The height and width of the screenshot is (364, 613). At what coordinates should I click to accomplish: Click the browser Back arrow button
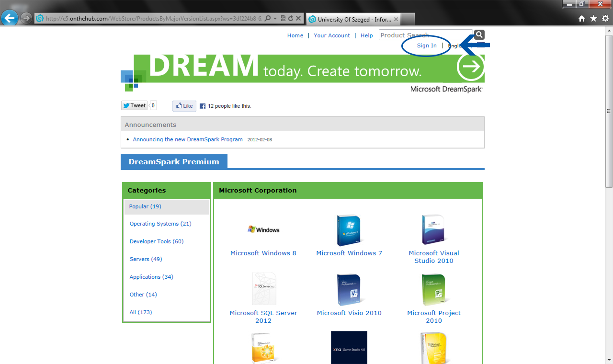[x=10, y=18]
